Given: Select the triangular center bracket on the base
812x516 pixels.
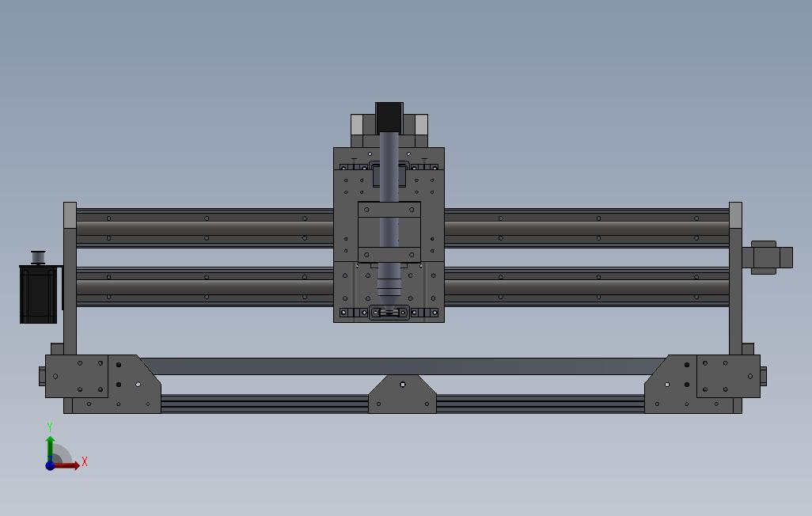Looking at the screenshot, I should 402,394.
